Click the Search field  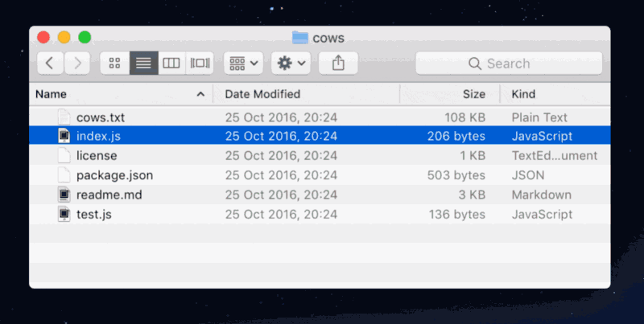509,63
